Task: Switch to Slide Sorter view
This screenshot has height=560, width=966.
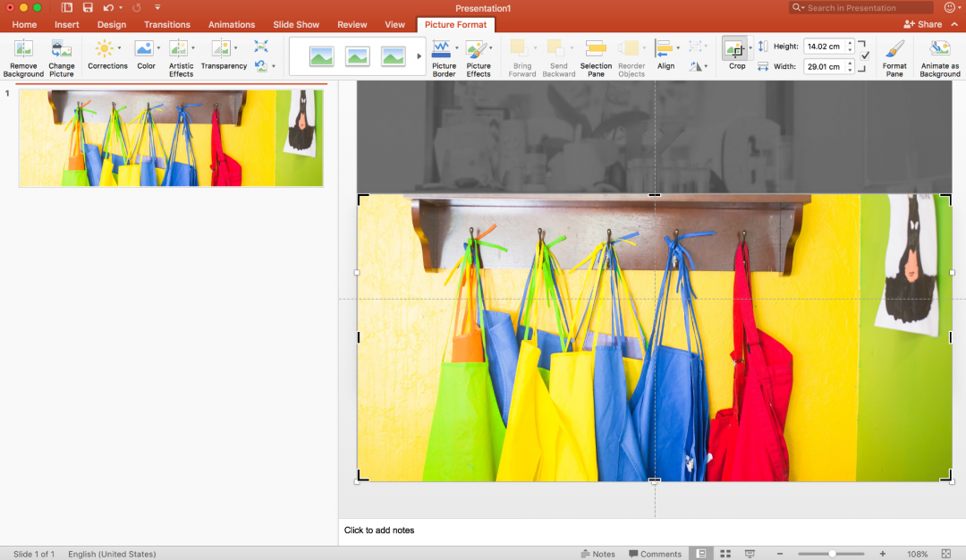Action: point(725,554)
